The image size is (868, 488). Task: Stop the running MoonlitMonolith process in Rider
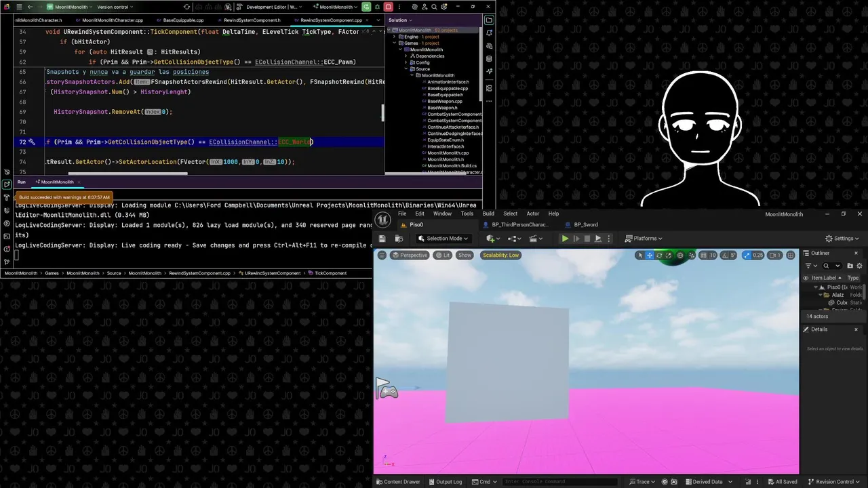click(388, 7)
